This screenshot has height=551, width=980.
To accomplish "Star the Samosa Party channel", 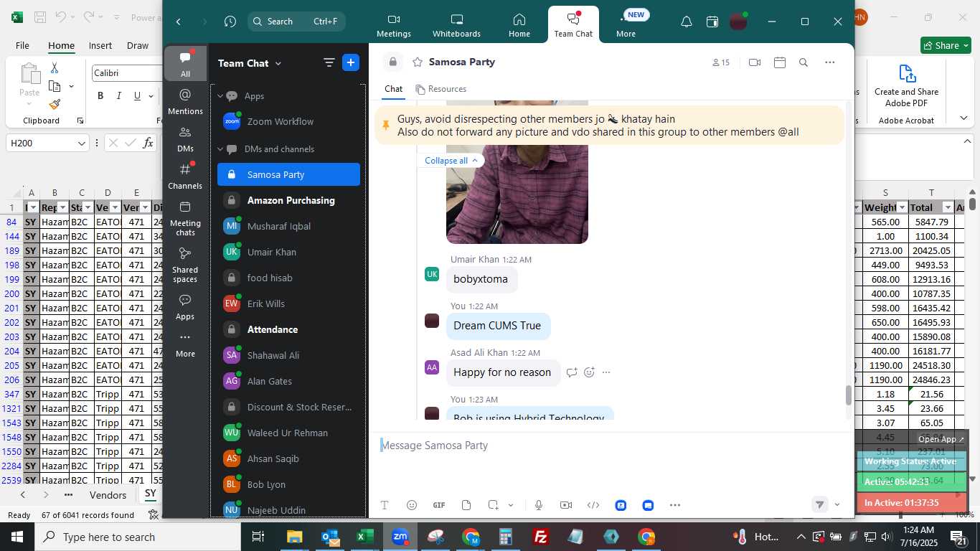I will (417, 62).
